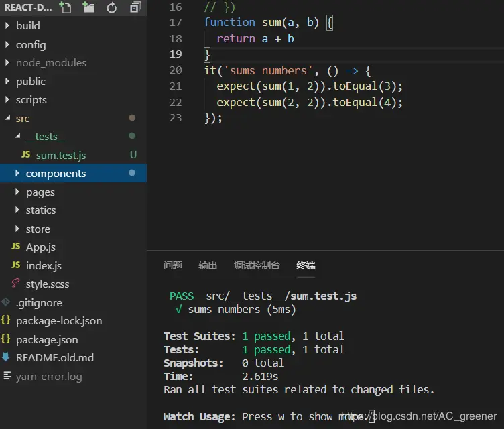Switch to the 终端 panel tab
Screen dimensions: 504x429
(306, 265)
